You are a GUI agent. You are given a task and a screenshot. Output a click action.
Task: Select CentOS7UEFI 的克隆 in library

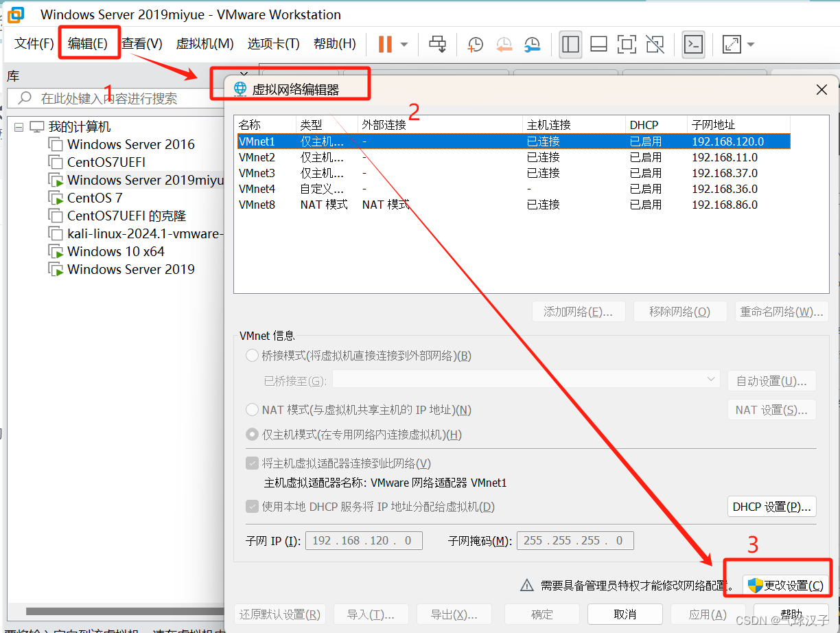[127, 216]
